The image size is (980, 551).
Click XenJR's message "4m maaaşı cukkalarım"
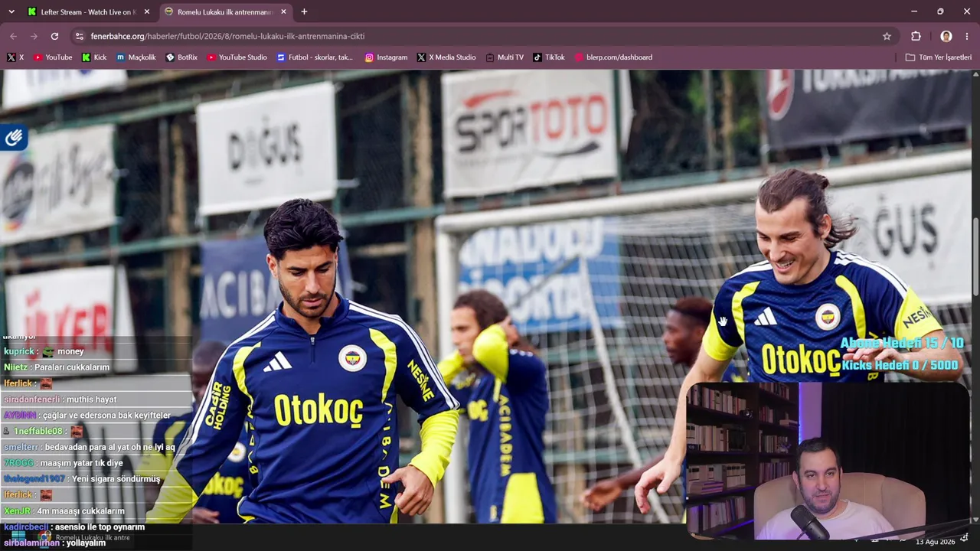tap(80, 511)
